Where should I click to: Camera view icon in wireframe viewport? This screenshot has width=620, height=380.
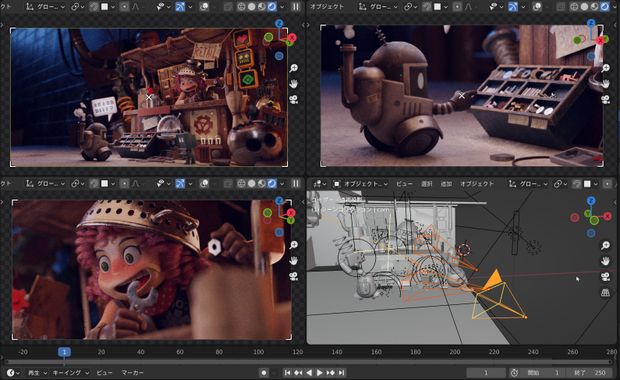pyautogui.click(x=605, y=277)
